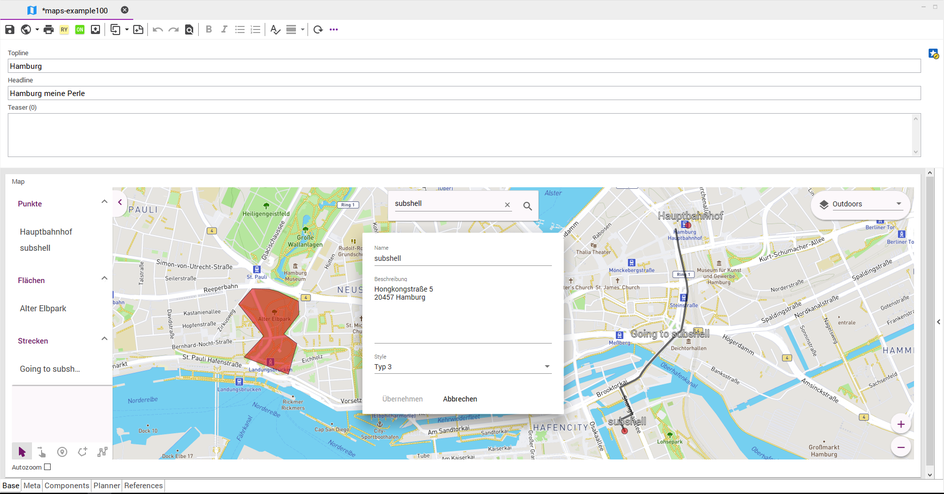The height and width of the screenshot is (494, 944).
Task: Open the alignment dropdown arrow
Action: (x=302, y=29)
